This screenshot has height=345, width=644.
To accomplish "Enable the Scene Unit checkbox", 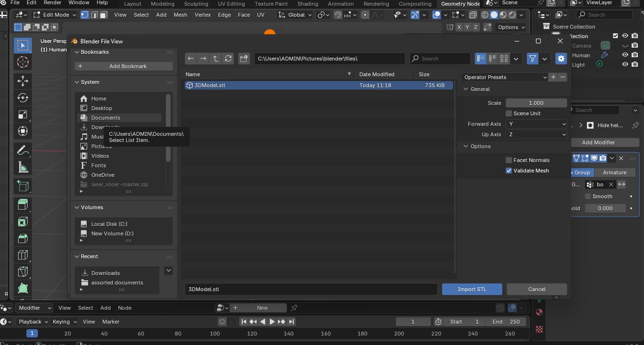I will tap(509, 113).
